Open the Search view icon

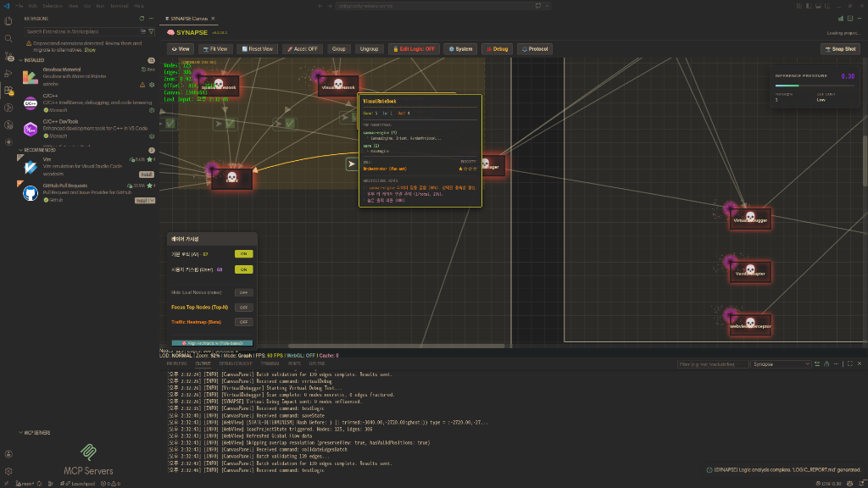[8, 39]
